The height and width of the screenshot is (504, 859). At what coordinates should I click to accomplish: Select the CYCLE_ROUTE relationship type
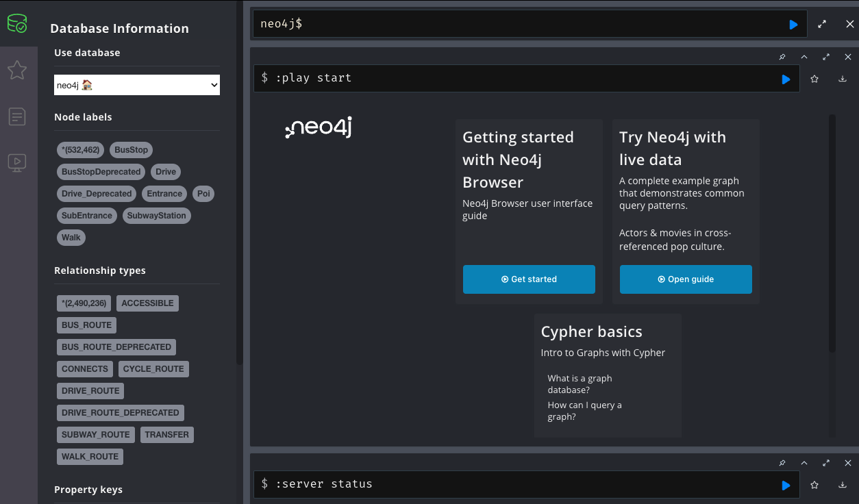pos(153,369)
